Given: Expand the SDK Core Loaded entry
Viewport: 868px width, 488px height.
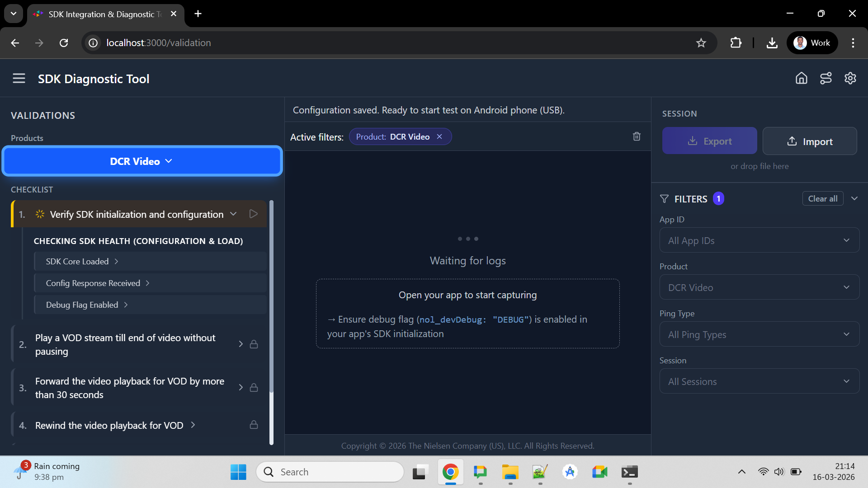Looking at the screenshot, I should point(116,261).
